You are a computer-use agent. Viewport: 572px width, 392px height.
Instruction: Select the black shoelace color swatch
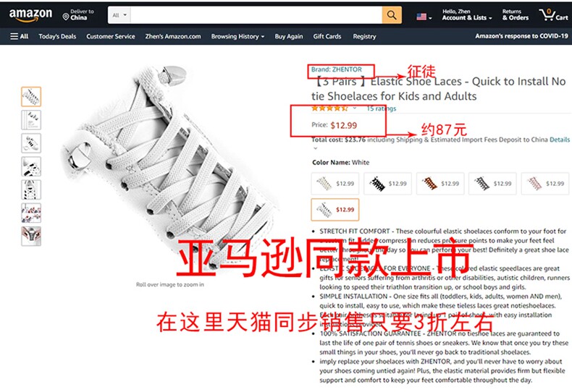[388, 184]
